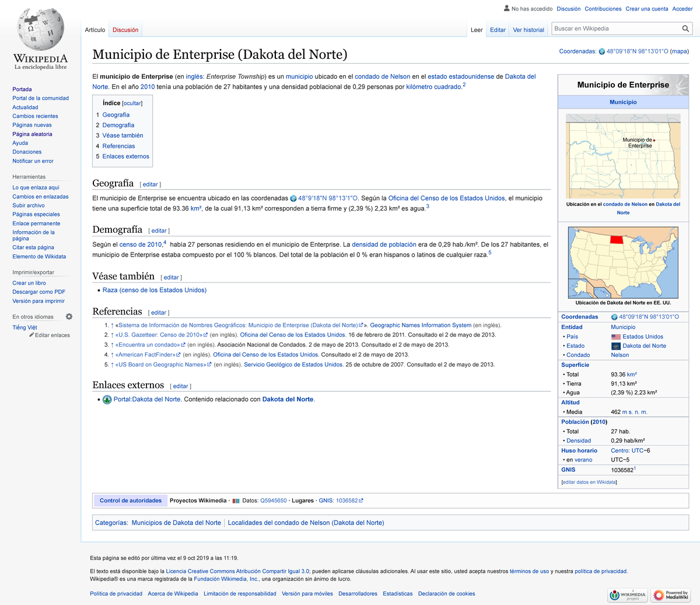700x605 pixels.
Task: Collapse the Índice using the ocultar toggle
Action: (132, 103)
